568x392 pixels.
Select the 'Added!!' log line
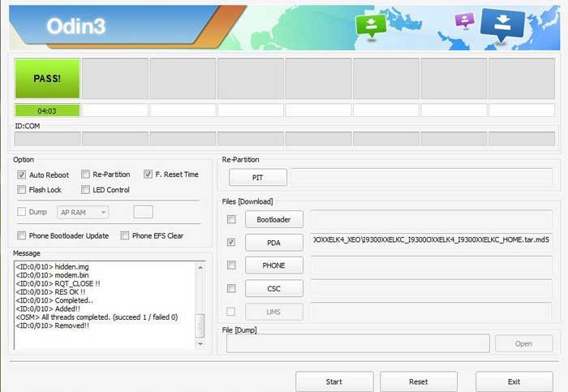click(48, 308)
